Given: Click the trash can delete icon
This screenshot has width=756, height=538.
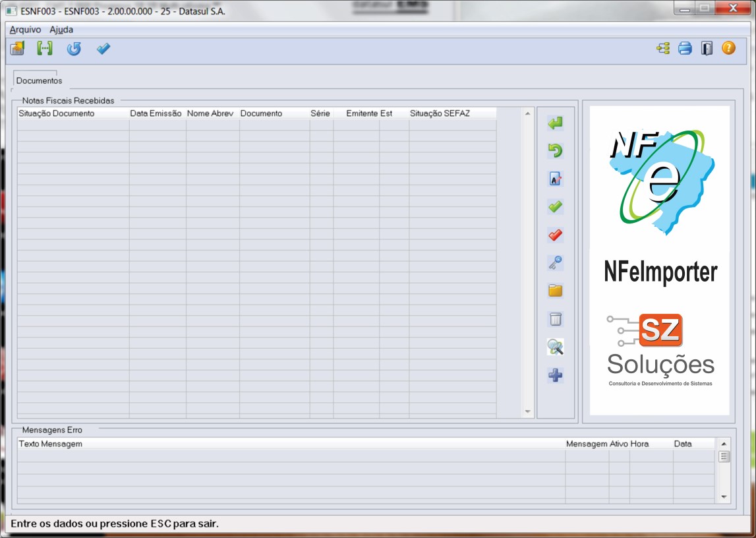Looking at the screenshot, I should [556, 318].
